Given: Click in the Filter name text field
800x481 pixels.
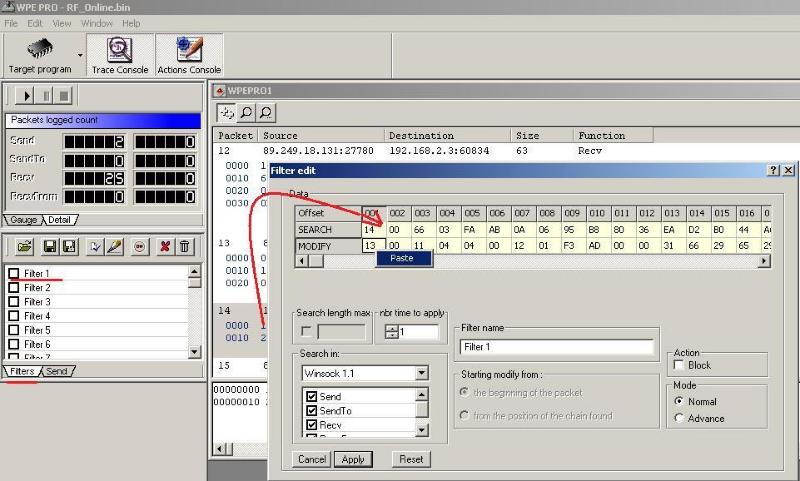Looking at the screenshot, I should (x=556, y=347).
